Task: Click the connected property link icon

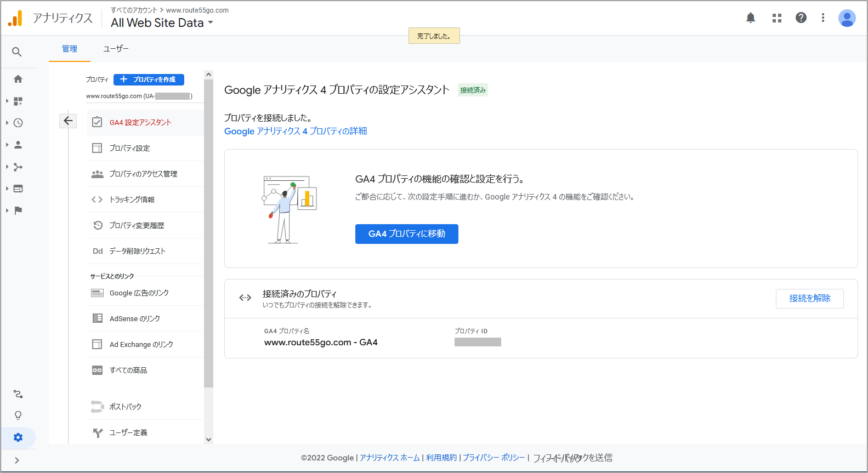Action: (x=245, y=298)
